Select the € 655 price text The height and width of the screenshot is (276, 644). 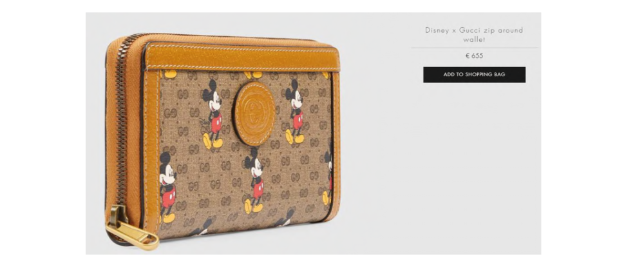[x=474, y=56]
